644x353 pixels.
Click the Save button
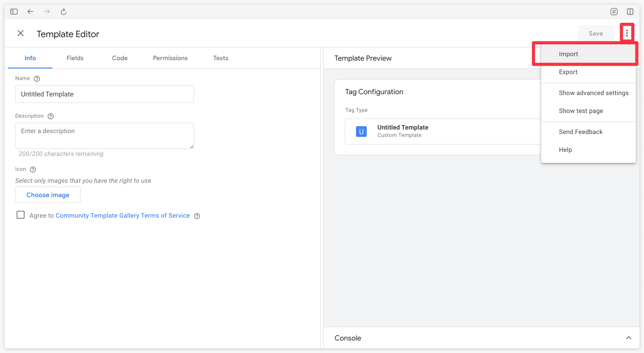click(596, 34)
